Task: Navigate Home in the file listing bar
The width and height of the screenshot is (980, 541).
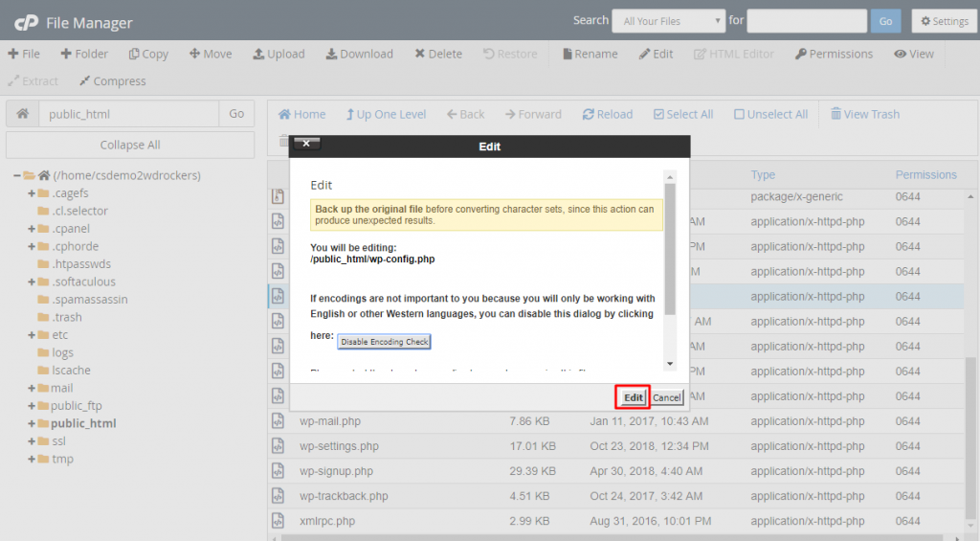Action: pos(301,114)
